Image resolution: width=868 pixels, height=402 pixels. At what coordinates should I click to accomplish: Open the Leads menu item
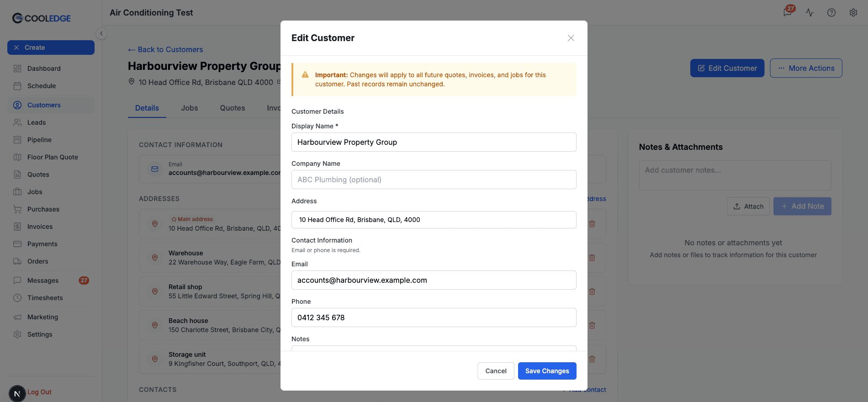coord(51,122)
